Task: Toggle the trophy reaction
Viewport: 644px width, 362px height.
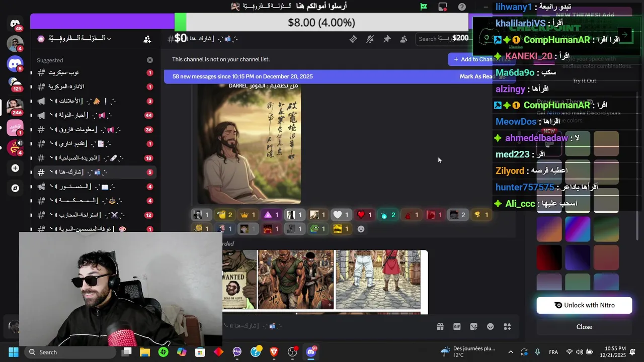Action: [481, 215]
